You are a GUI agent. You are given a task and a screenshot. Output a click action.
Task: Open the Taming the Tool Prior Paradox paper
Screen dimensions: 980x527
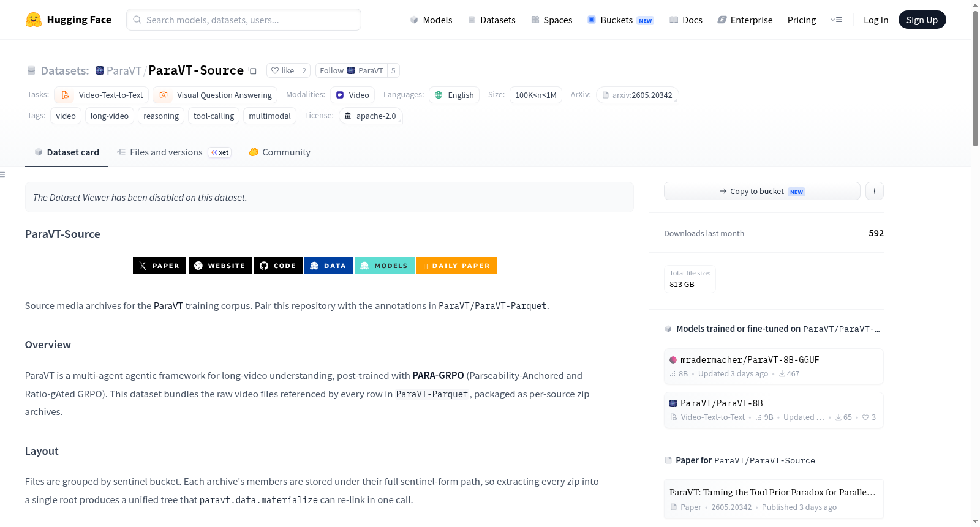[774, 499]
